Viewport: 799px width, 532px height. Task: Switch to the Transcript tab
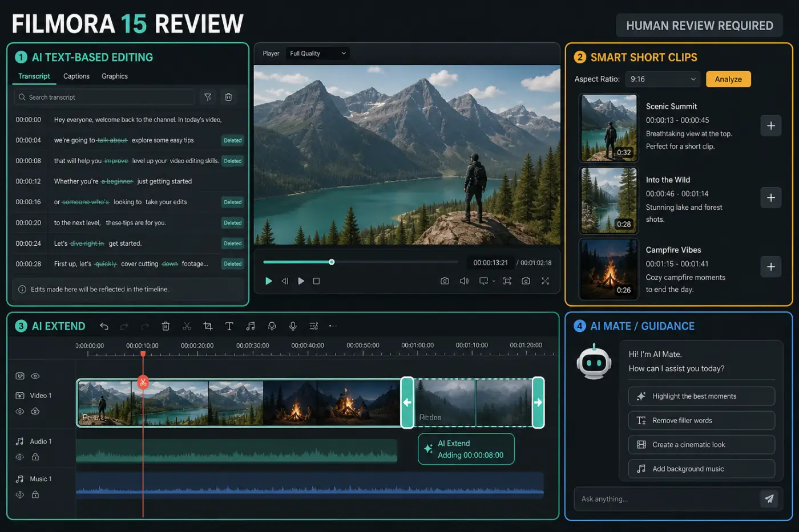[34, 76]
